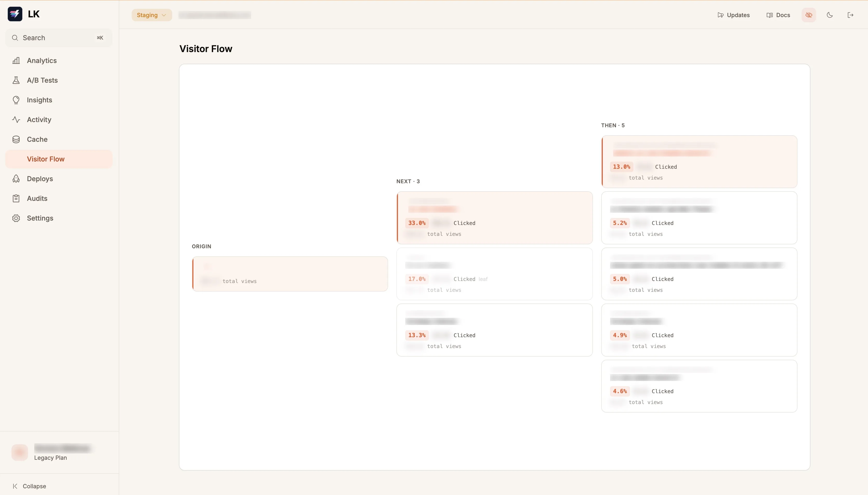
Task: Go to Audits page
Action: pyautogui.click(x=59, y=199)
